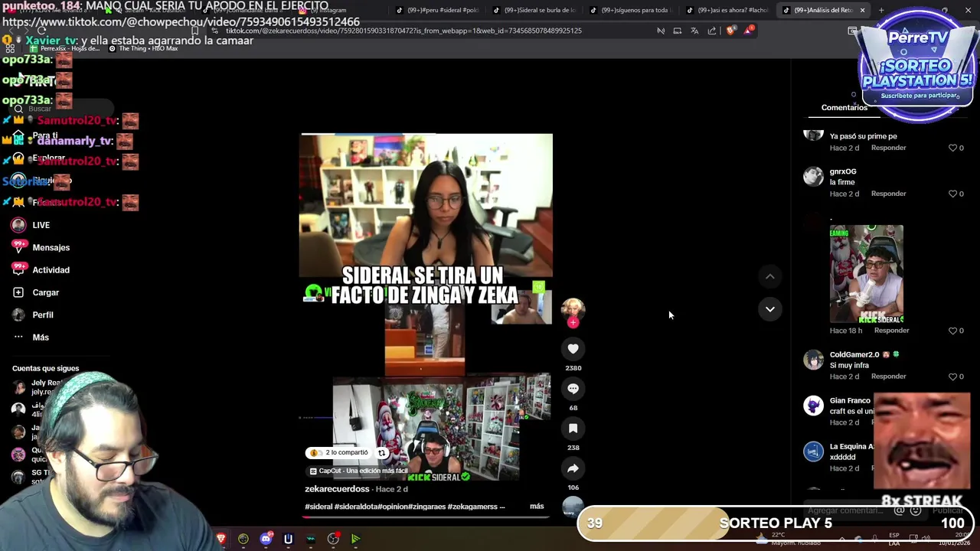Like the 'Ya pasó su prime pe' comment

(953, 148)
